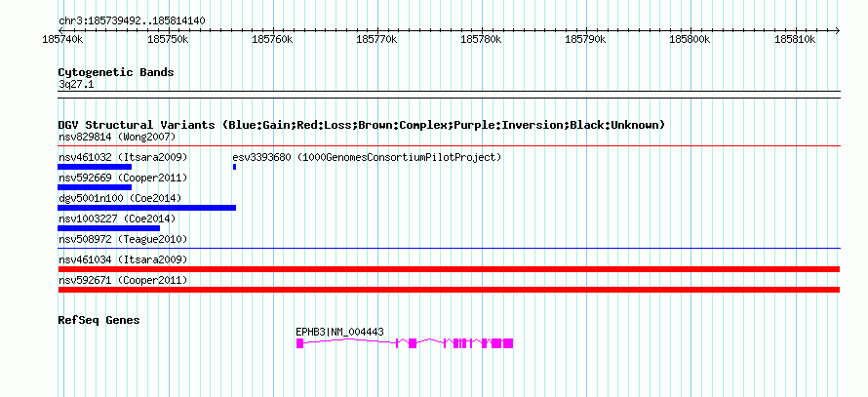Click the 185750k ruler label
The width and height of the screenshot is (868, 397).
point(169,40)
